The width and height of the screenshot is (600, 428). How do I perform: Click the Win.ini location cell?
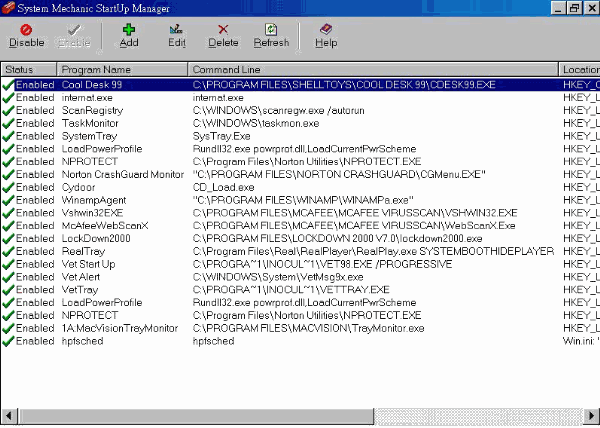(581, 341)
